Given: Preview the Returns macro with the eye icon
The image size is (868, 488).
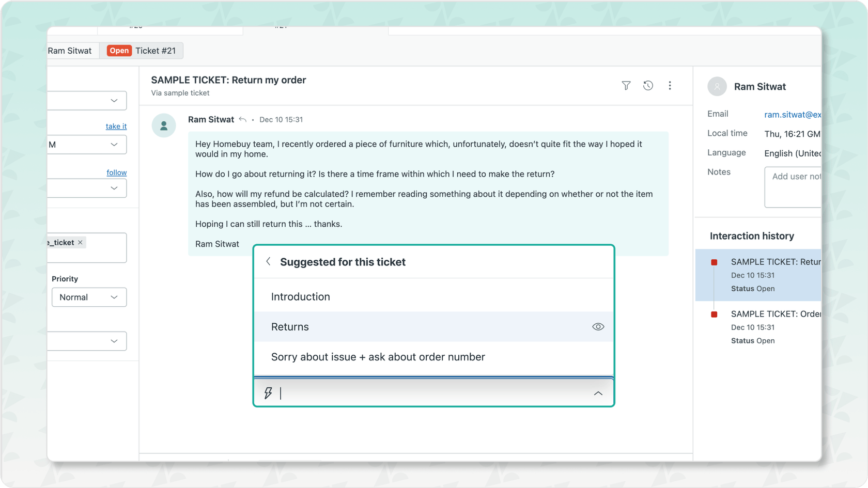Looking at the screenshot, I should (598, 326).
